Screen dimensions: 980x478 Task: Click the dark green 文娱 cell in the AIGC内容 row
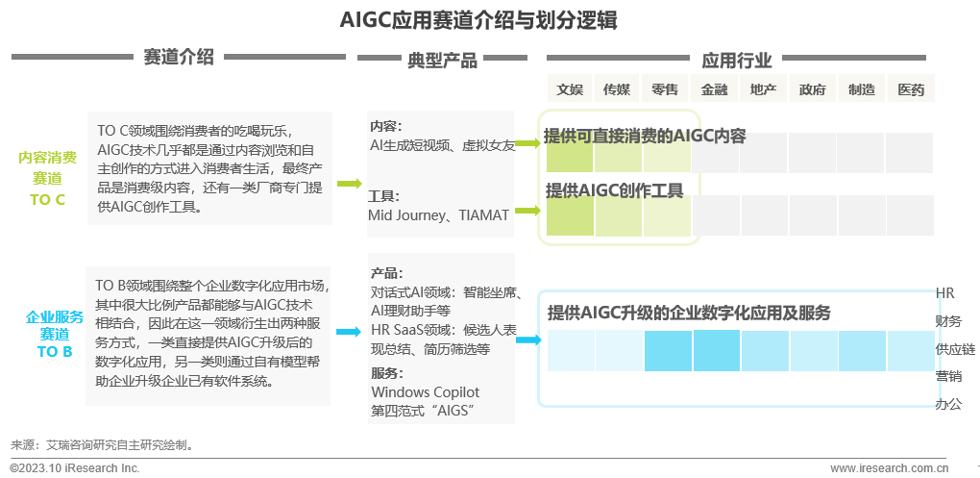(x=570, y=153)
